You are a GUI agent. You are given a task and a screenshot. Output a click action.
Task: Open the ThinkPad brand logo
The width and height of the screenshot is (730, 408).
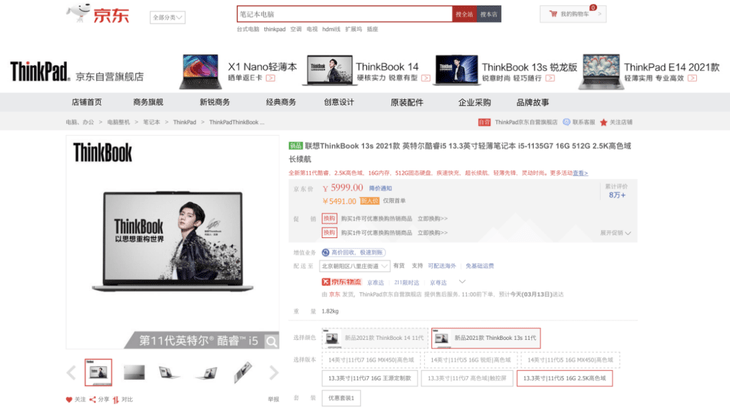click(39, 71)
